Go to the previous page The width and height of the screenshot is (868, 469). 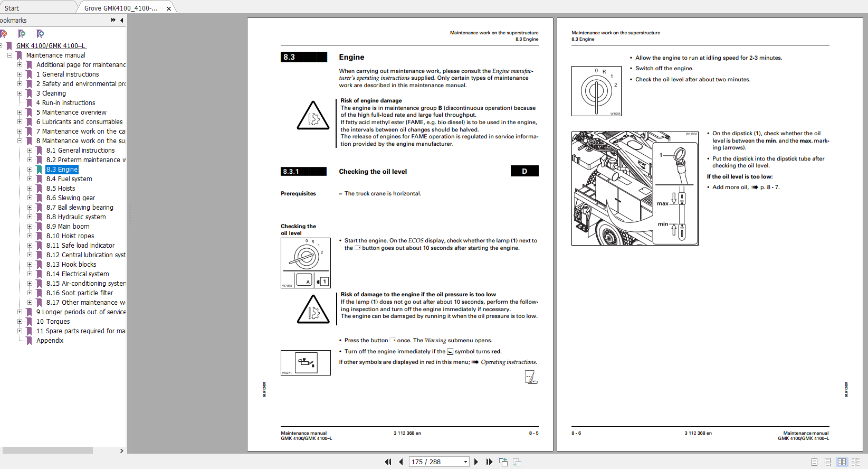pos(401,462)
